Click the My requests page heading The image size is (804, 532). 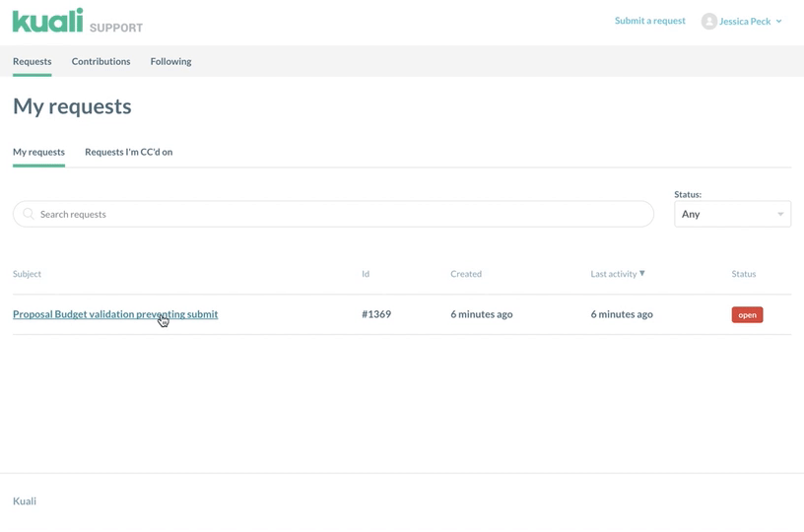click(x=72, y=106)
